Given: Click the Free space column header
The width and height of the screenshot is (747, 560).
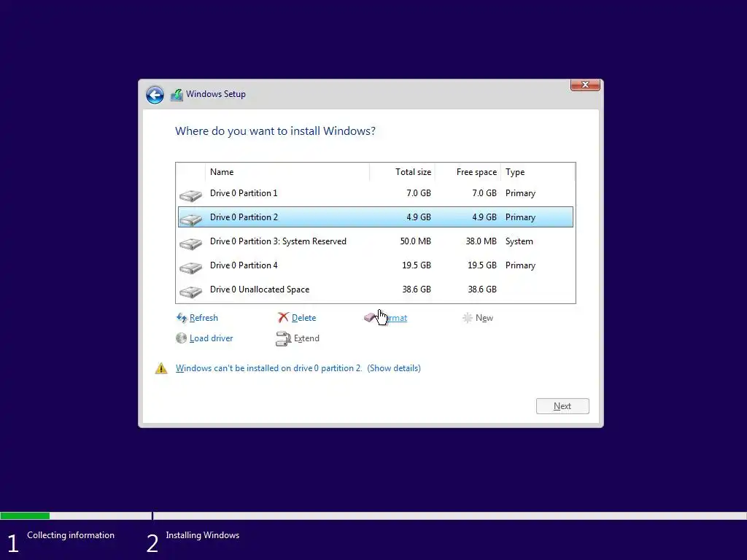Looking at the screenshot, I should coord(468,172).
